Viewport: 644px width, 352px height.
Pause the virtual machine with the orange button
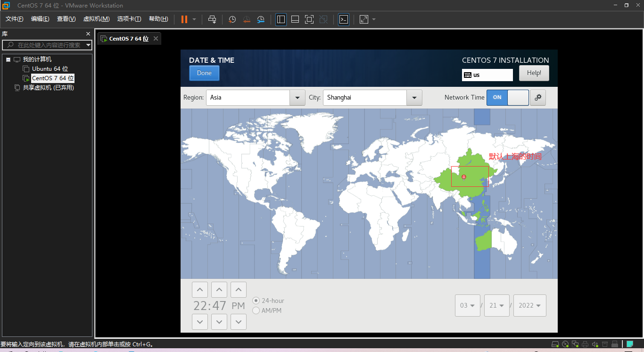point(184,19)
